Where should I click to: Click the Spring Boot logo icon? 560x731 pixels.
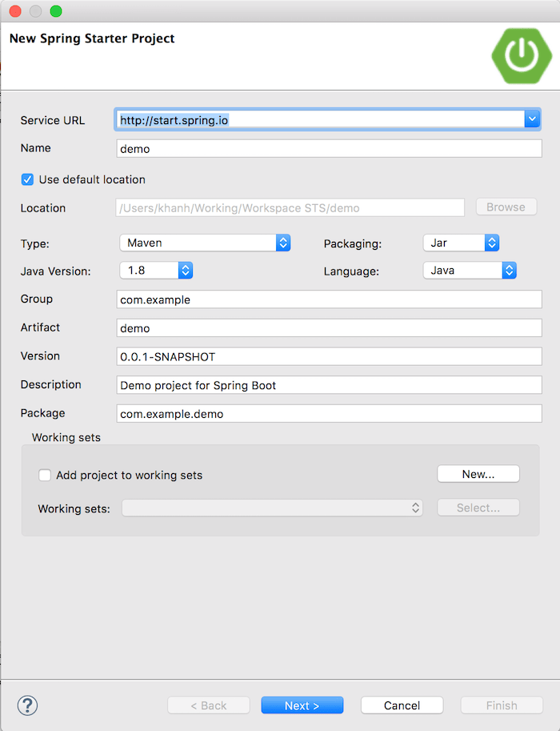tap(521, 56)
